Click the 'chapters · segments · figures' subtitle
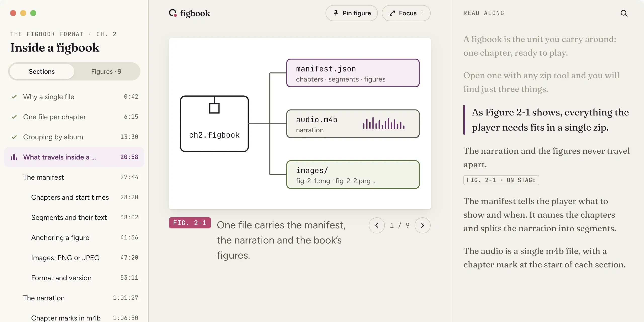Viewport: 644px width, 322px height. [341, 79]
